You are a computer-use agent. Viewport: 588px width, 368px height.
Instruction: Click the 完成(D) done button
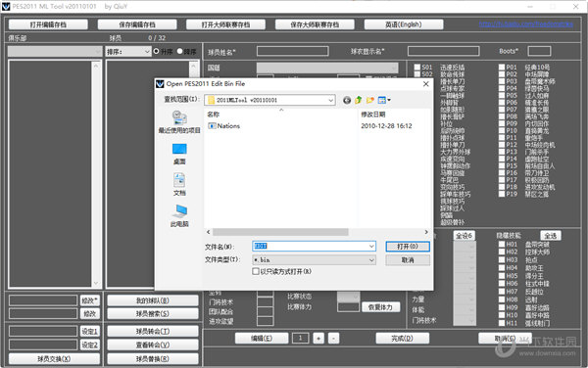(403, 339)
